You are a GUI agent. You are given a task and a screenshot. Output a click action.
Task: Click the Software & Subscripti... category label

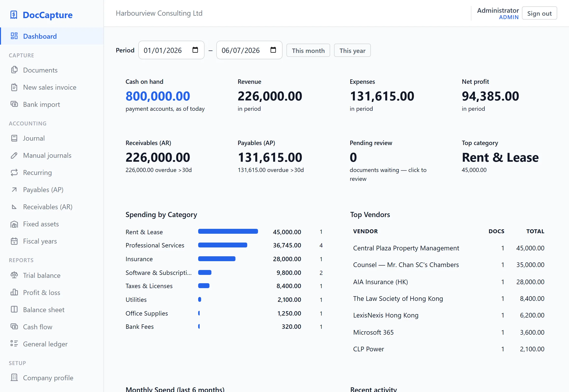point(158,273)
